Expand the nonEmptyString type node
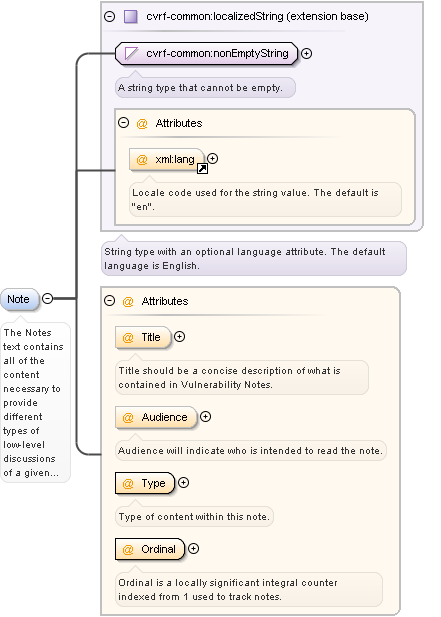Viewport: 441px width, 617px height. [x=306, y=54]
